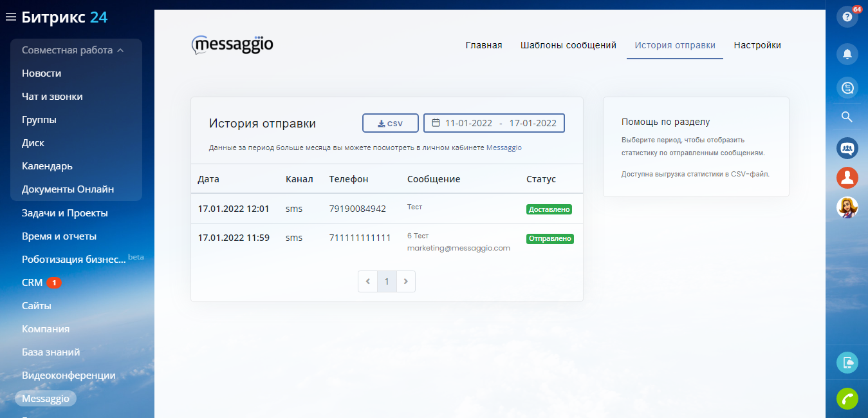868x418 pixels.
Task: Open the hamburger menu beside Битрикс 24
Action: [x=10, y=17]
